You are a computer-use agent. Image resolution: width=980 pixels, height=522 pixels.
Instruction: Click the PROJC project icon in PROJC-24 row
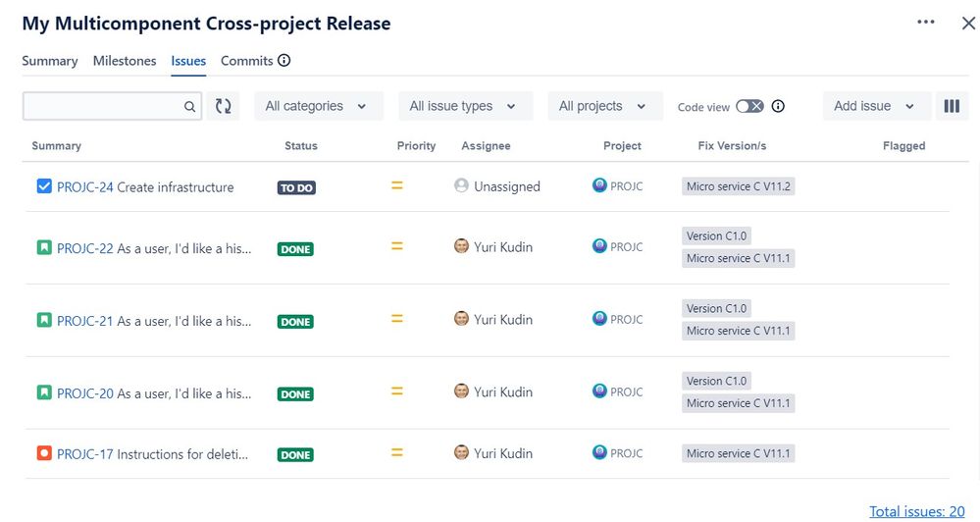tap(599, 185)
